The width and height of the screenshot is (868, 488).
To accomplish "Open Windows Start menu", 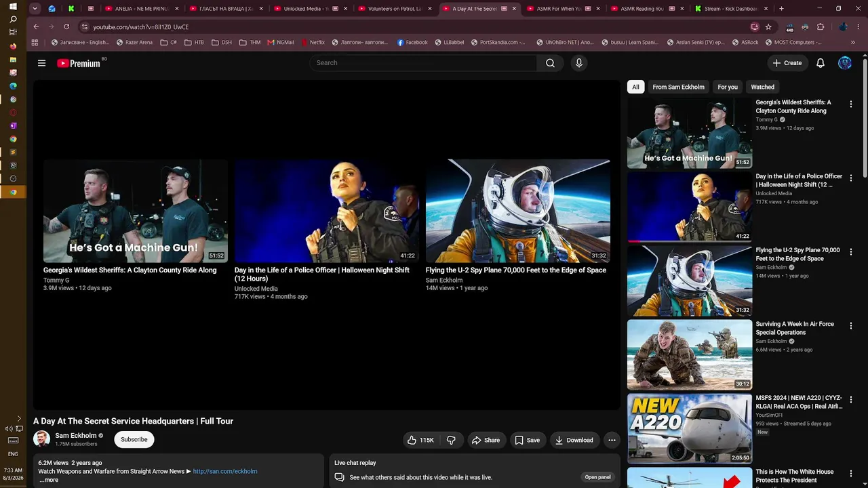I will pos(13,7).
